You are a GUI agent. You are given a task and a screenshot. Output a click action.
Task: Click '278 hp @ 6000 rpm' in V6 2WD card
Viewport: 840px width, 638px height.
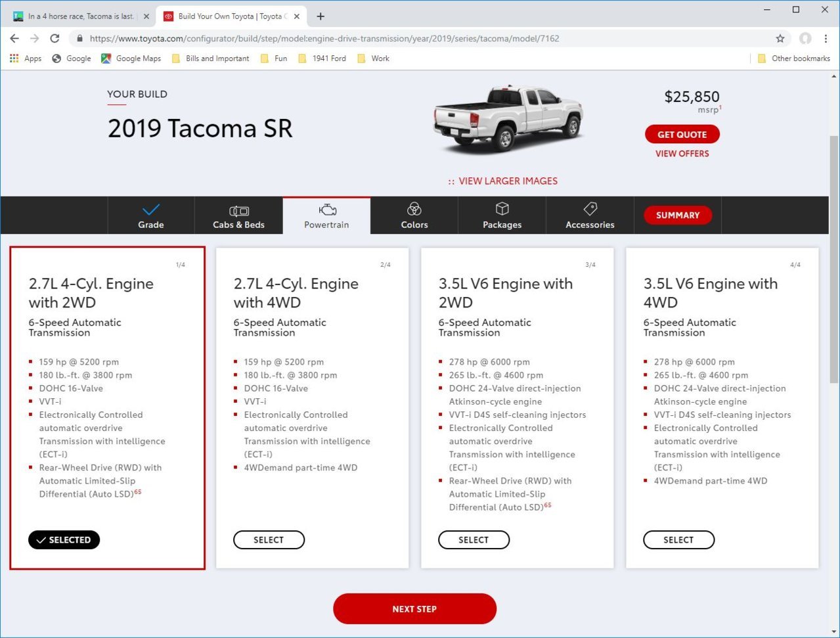click(489, 362)
